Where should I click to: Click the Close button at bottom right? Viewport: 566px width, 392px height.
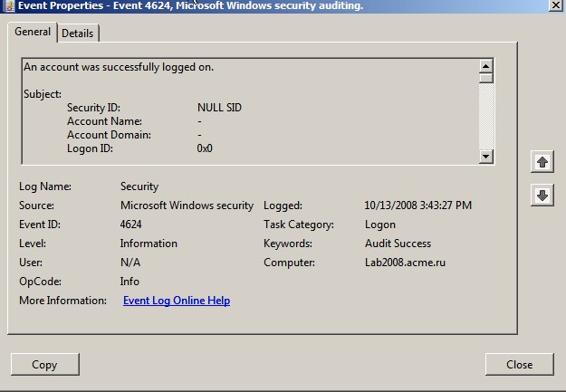(519, 365)
